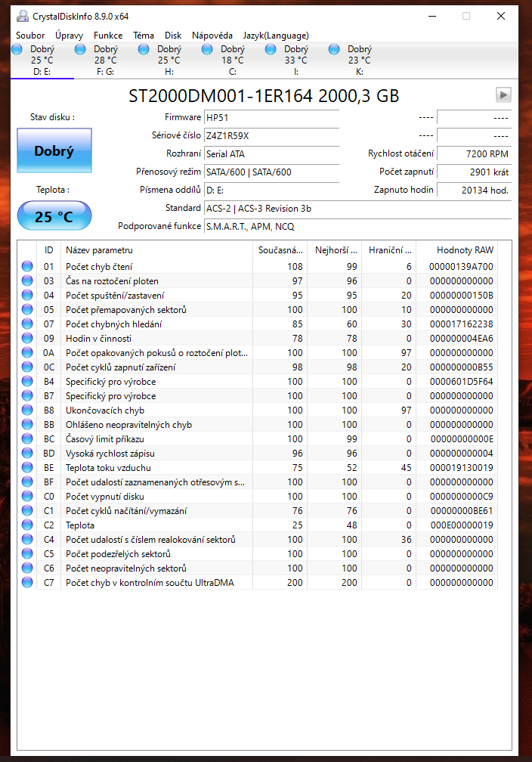Viewport: 532px width, 762px height.
Task: Select the I: disk tab
Action: pyautogui.click(x=296, y=60)
